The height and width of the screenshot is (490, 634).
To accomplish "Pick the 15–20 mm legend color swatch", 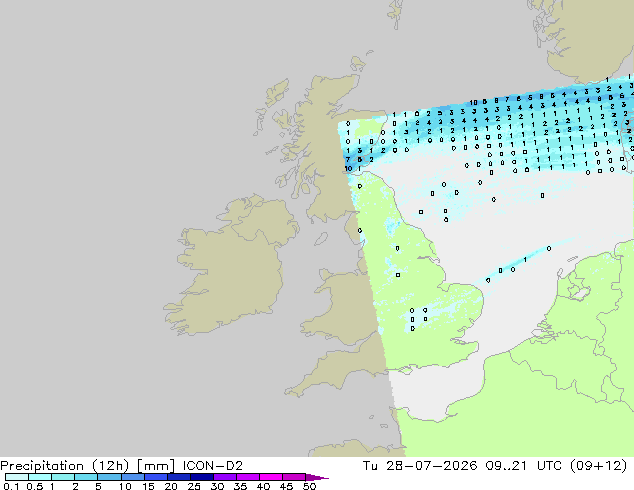I will click(x=155, y=477).
